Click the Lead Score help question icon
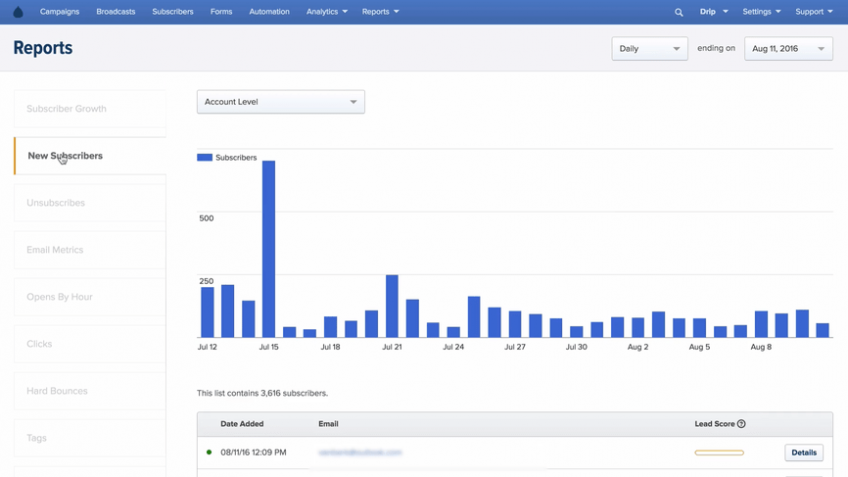848x477 pixels. (741, 424)
